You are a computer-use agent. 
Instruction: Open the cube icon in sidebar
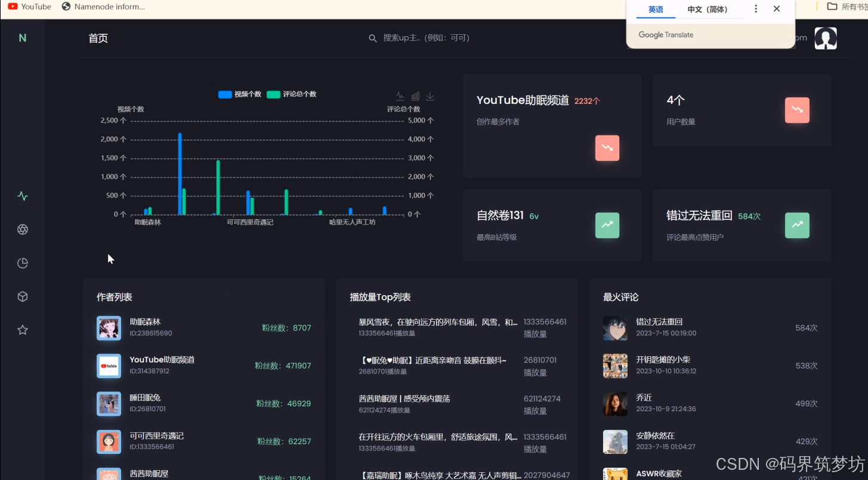(23, 296)
